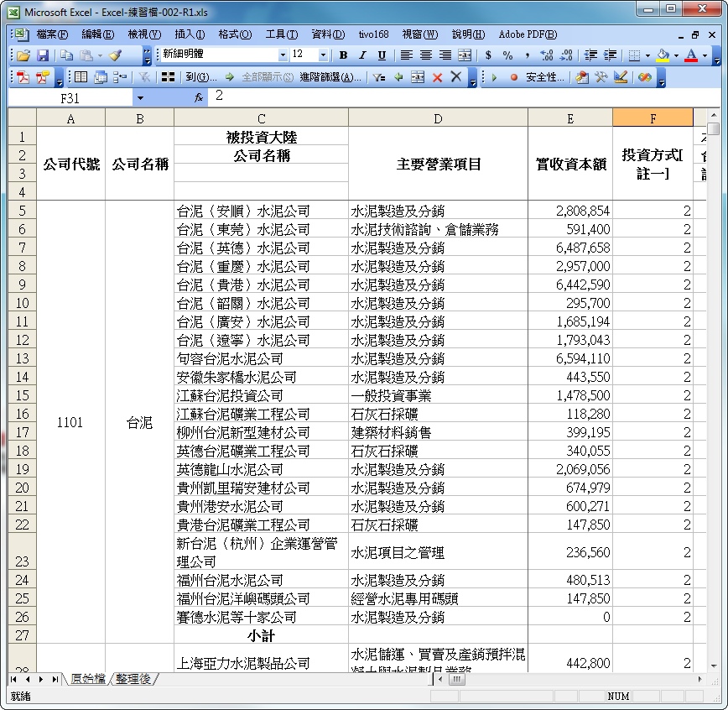Jump to the last sheet tab with the navigation arrow
Screen dimensions: 728x710
tap(55, 679)
